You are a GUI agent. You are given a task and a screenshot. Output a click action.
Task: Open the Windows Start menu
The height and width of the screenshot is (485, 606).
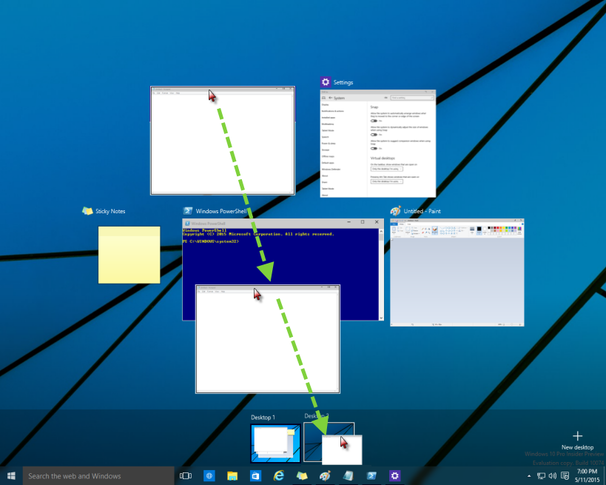pos(11,476)
